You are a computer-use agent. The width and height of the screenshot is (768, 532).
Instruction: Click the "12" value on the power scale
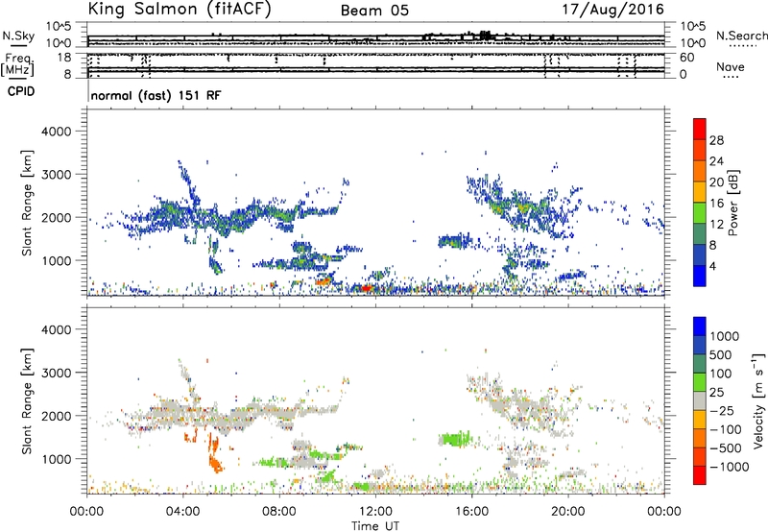point(716,225)
